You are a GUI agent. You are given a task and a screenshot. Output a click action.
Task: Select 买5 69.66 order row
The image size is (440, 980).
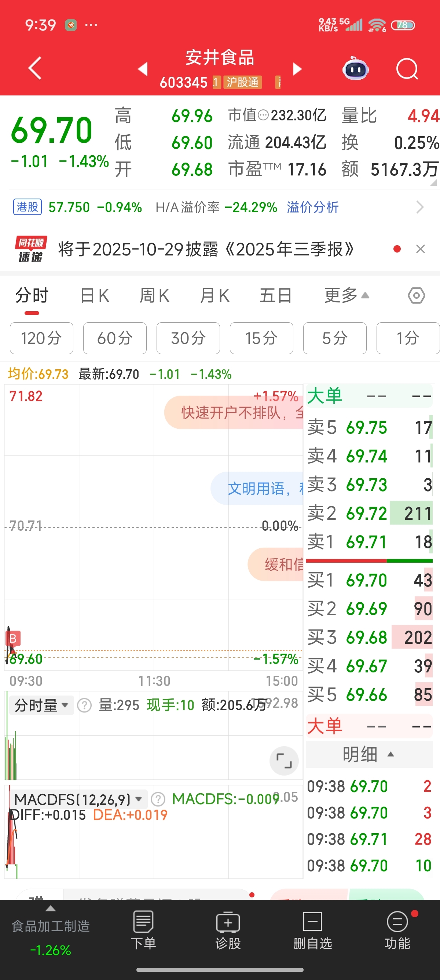point(369,694)
